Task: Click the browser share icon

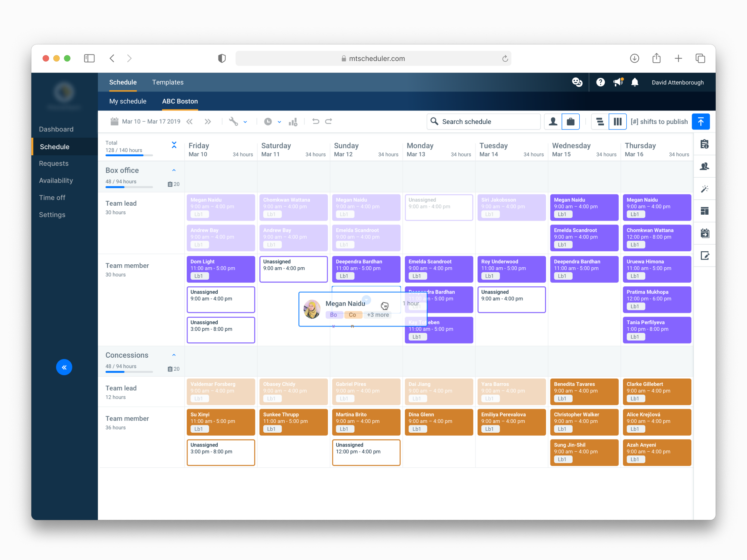Action: pyautogui.click(x=657, y=58)
